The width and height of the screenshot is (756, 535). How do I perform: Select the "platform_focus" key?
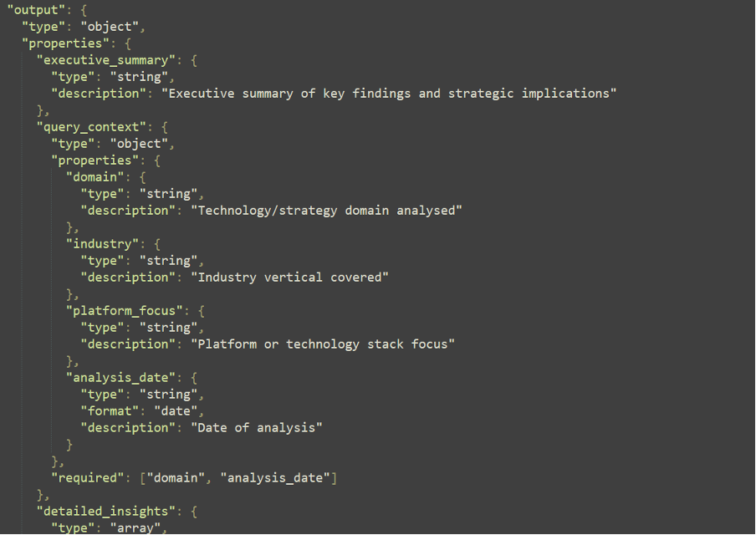point(125,311)
